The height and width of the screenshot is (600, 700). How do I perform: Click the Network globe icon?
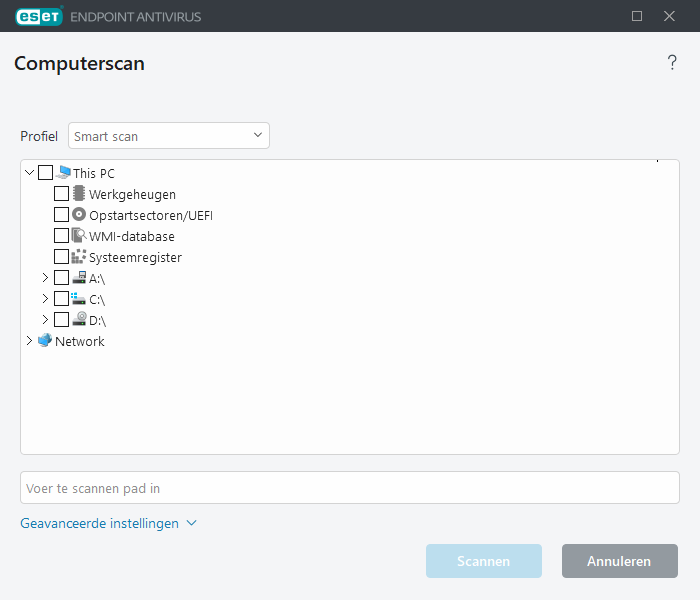tap(45, 341)
